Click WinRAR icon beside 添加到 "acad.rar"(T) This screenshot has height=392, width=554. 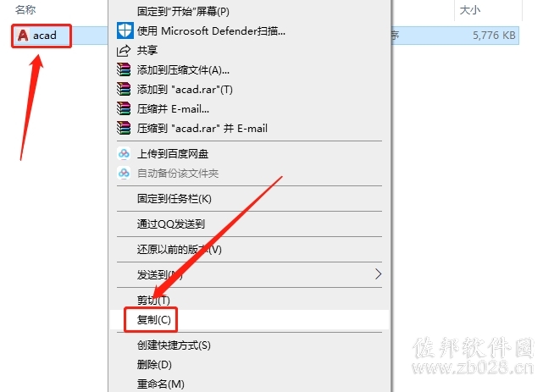coord(124,90)
